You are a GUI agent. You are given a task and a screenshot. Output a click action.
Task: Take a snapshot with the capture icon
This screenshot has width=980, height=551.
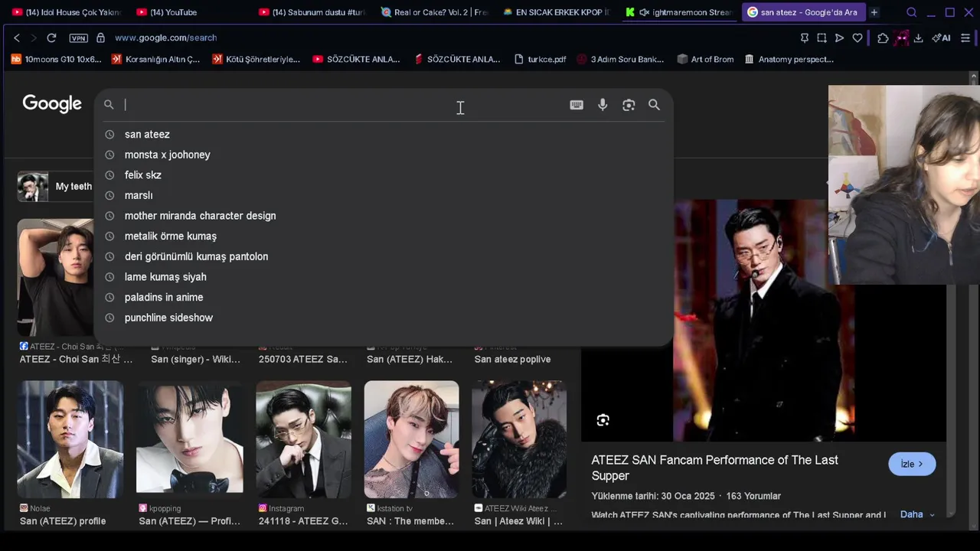822,37
